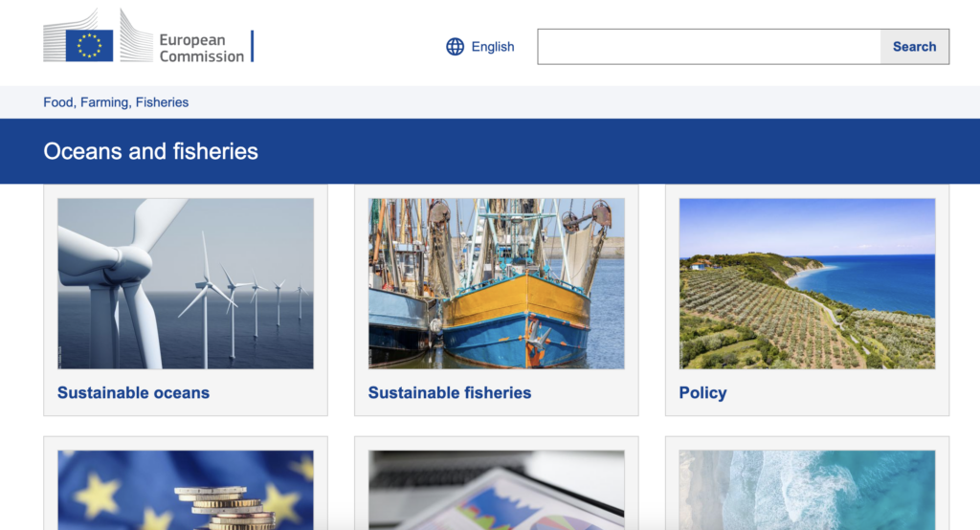Click the Oceans and fisheries heading
Image resolution: width=980 pixels, height=530 pixels.
coord(150,151)
